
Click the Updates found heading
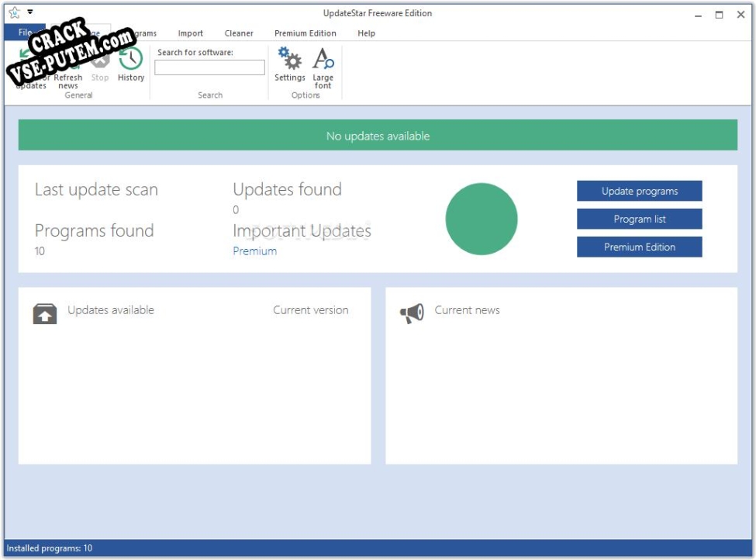[x=288, y=189]
